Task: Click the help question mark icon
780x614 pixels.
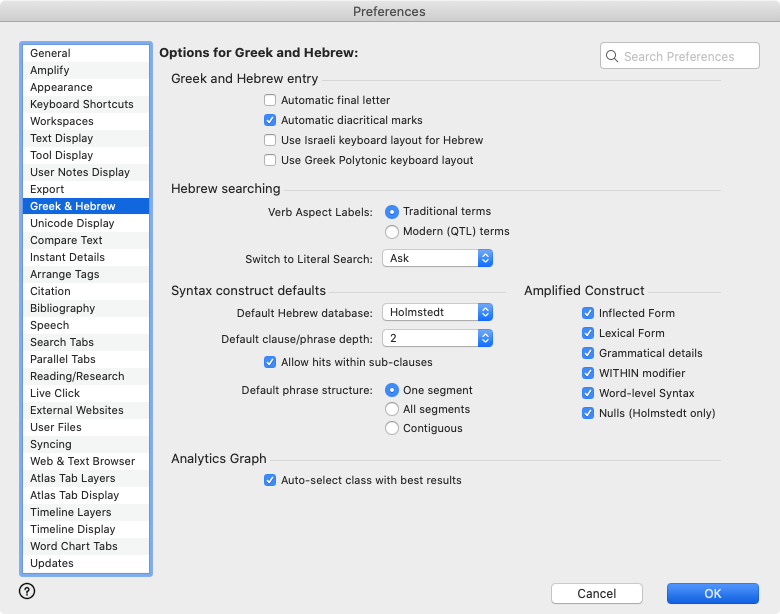Action: [27, 591]
